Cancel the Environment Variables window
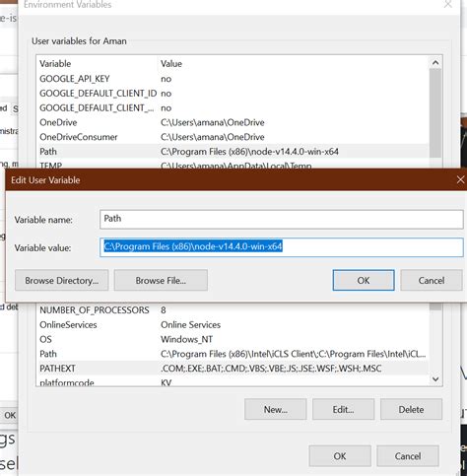 (408, 456)
